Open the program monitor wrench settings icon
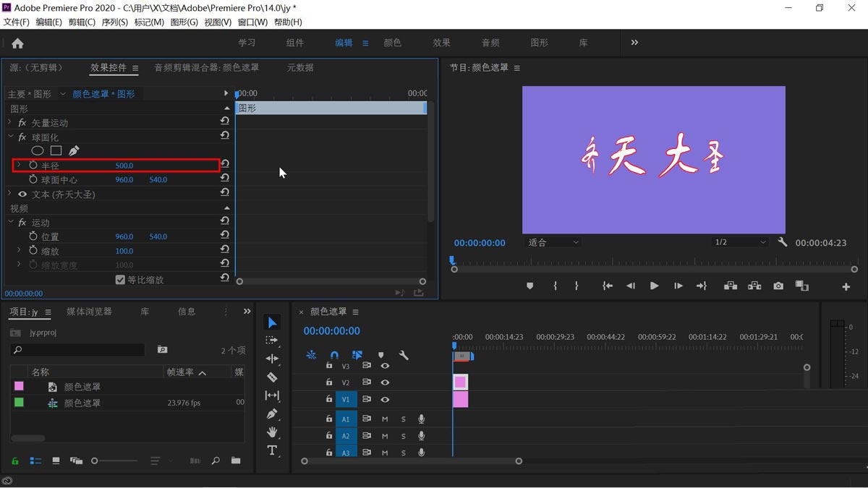Viewport: 868px width, 488px height. tap(782, 242)
